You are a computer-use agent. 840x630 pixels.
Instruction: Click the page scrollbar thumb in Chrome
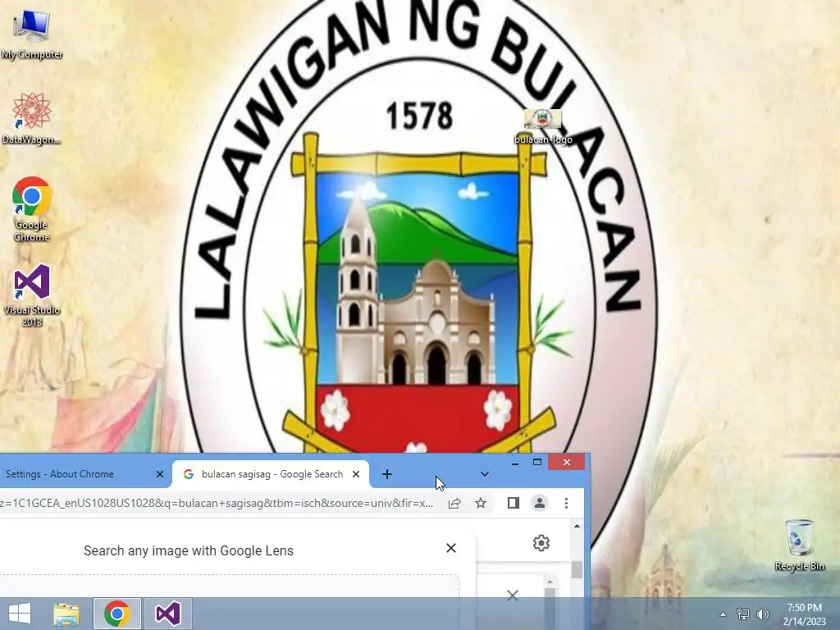pyautogui.click(x=577, y=569)
